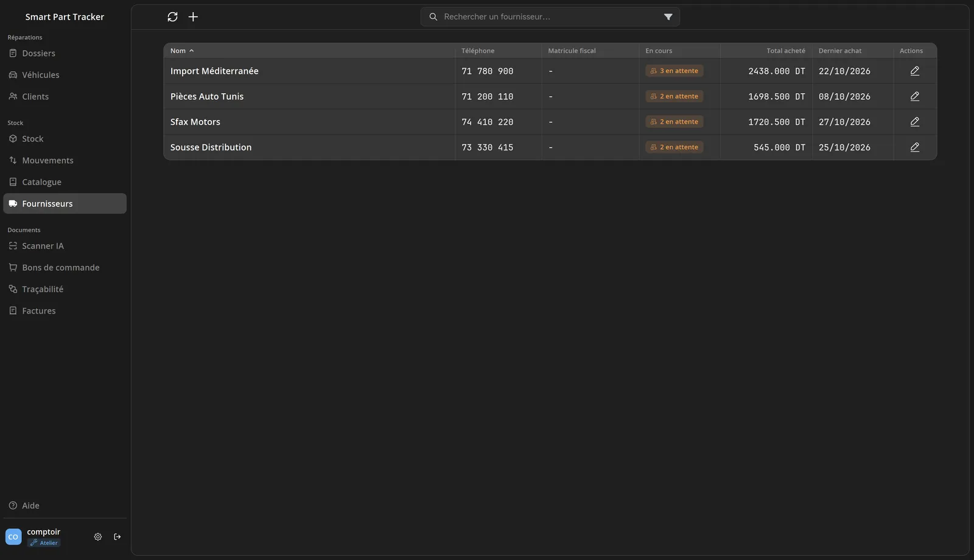Click the Atelier role badge

(x=44, y=543)
